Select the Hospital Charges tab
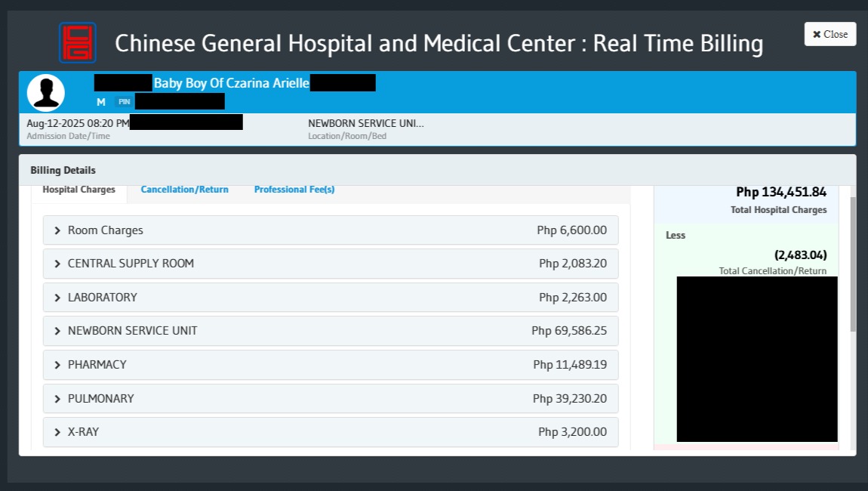The image size is (868, 491). (x=79, y=190)
